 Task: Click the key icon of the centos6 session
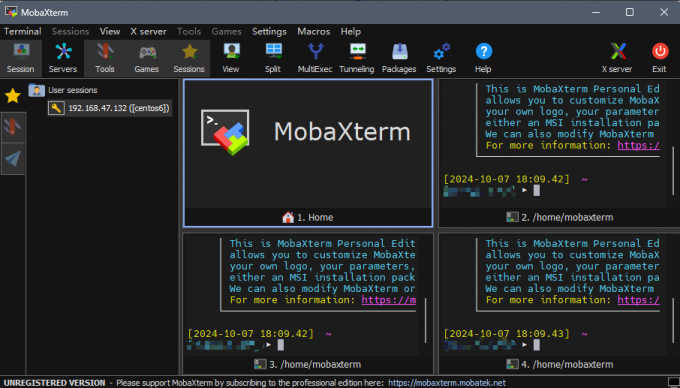[56, 108]
